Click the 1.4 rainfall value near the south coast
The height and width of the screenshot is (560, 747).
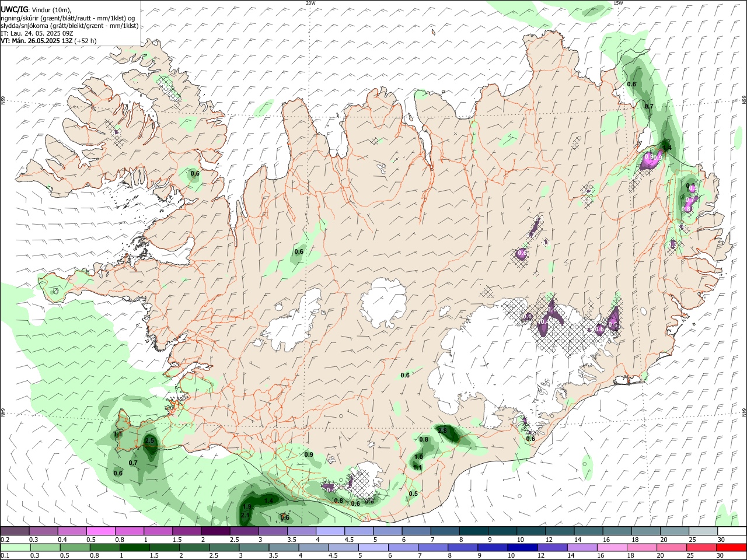269,501
